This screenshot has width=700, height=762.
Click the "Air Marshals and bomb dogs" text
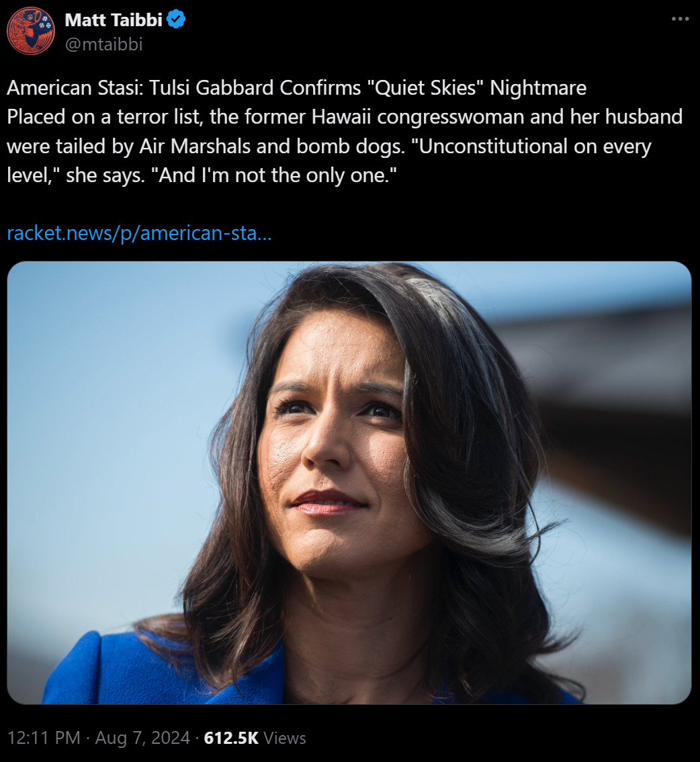pos(272,146)
